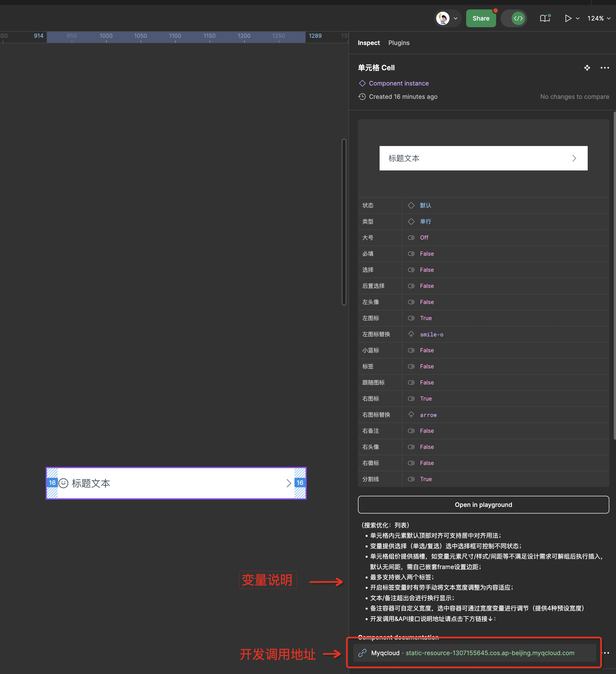
Task: Open the 124% zoom dropdown
Action: [x=599, y=18]
